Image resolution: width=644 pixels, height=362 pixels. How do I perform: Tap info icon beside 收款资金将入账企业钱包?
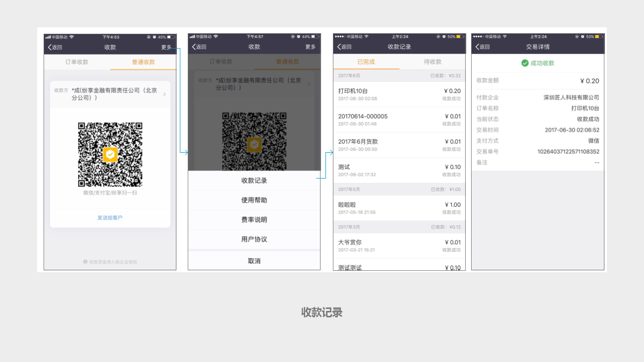[x=85, y=261]
